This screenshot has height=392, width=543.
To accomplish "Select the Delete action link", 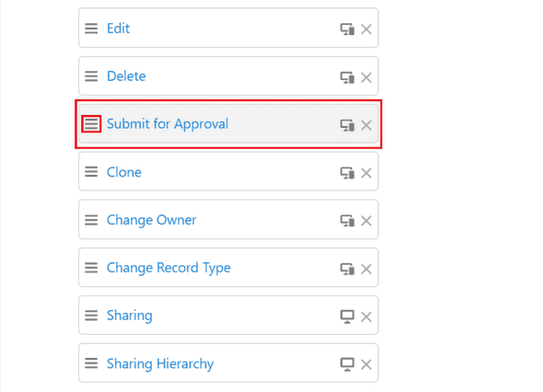I will [x=126, y=76].
